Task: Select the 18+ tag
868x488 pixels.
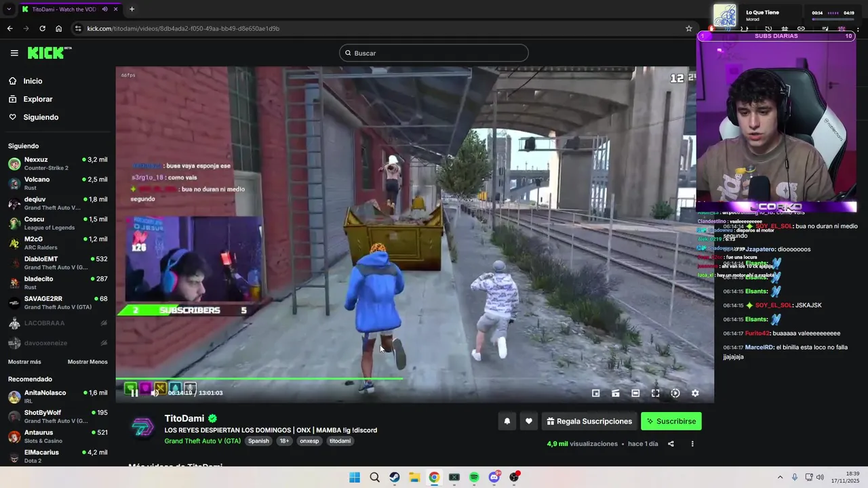Action: click(284, 441)
